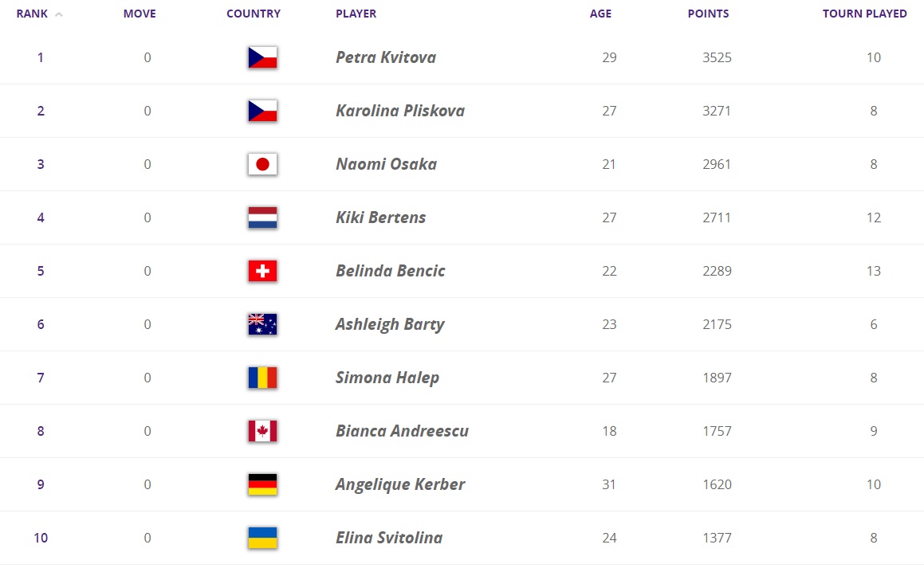Click the Japan flag icon
Screen dimensions: 924x568
point(262,164)
